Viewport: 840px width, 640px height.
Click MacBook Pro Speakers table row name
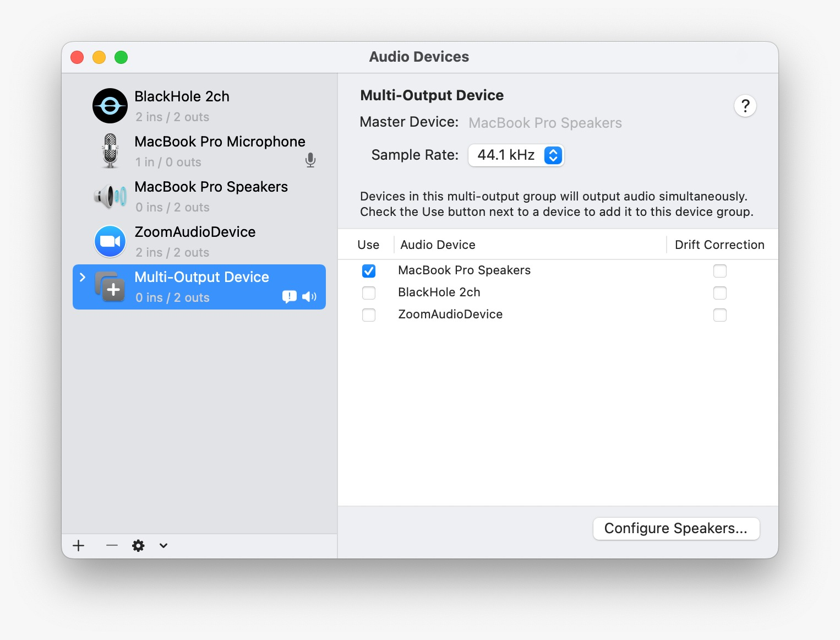[464, 270]
